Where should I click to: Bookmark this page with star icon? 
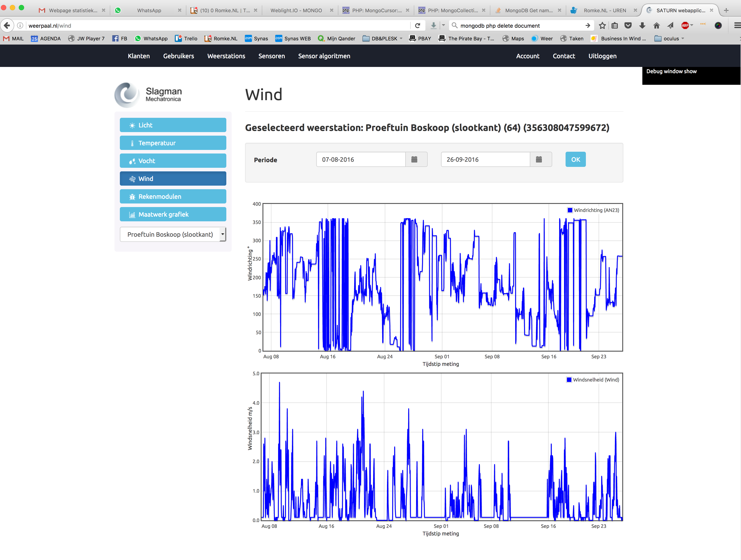[x=602, y=25]
